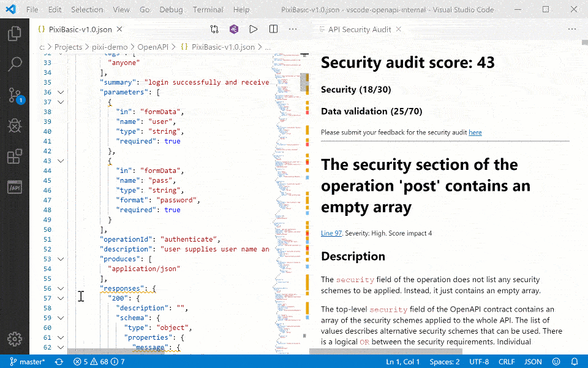This screenshot has height=368, width=588.
Task: Close the PixiBasic-v1.0.json tab
Action: 119,29
